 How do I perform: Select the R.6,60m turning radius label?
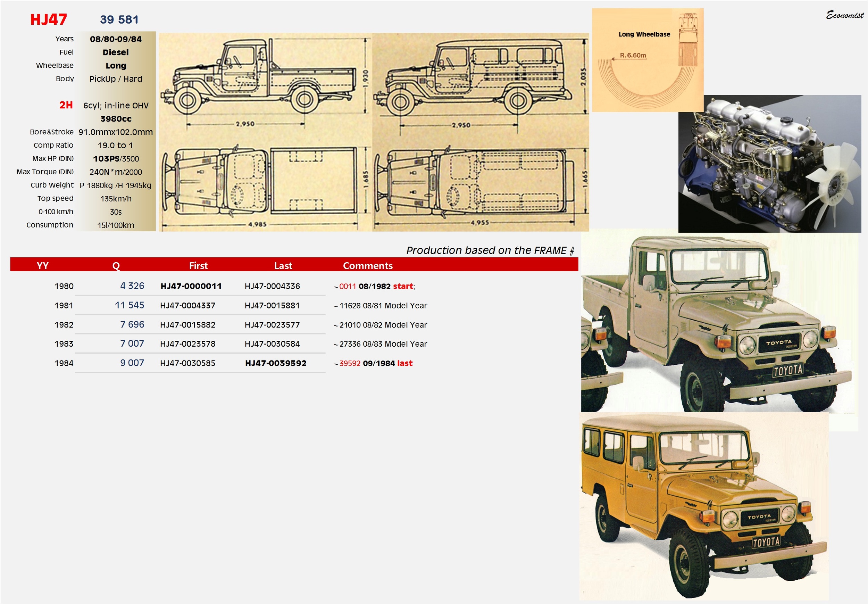(633, 55)
